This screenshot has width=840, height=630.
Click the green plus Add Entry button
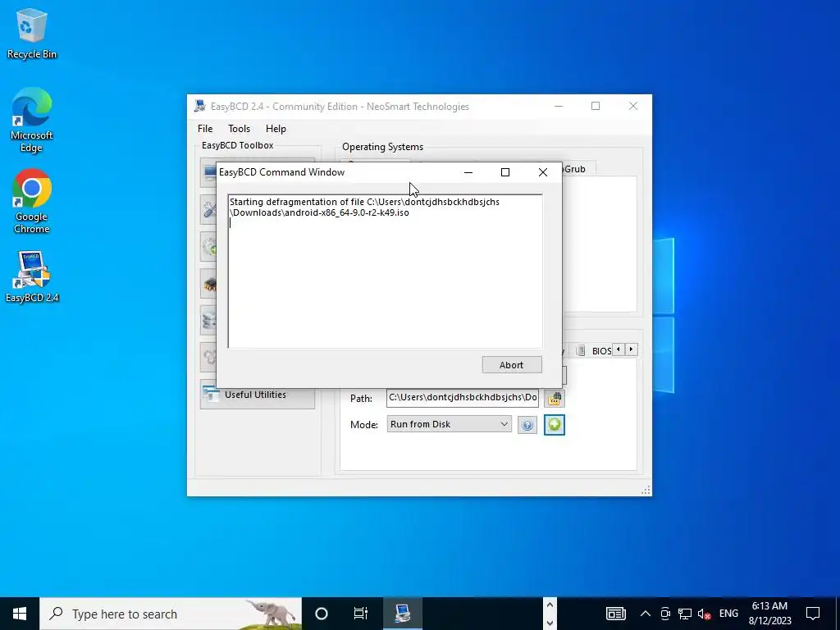(555, 425)
